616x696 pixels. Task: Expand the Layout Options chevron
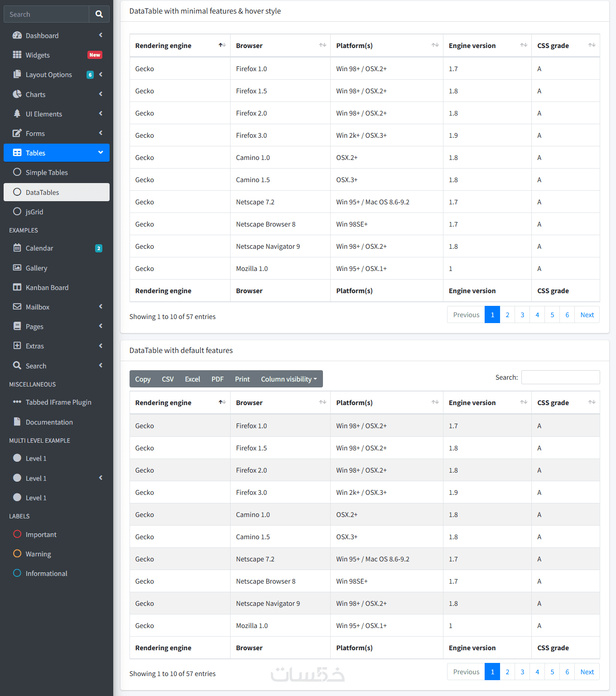[101, 74]
